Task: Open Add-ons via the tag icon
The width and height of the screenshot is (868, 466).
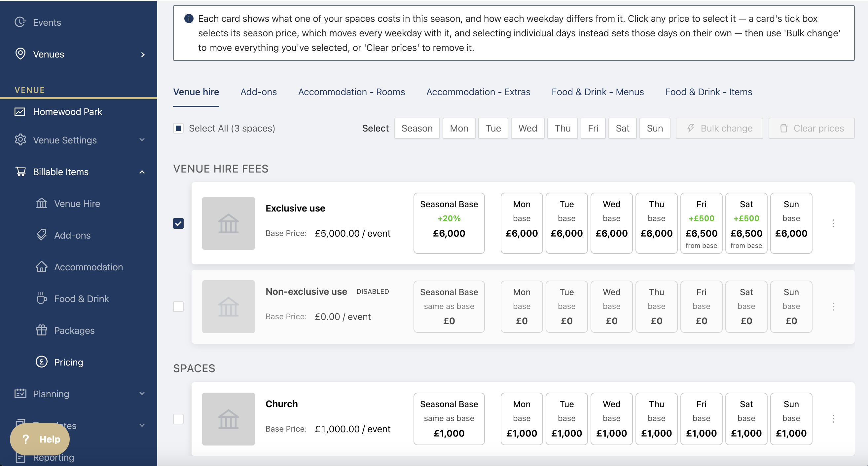Action: 41,235
